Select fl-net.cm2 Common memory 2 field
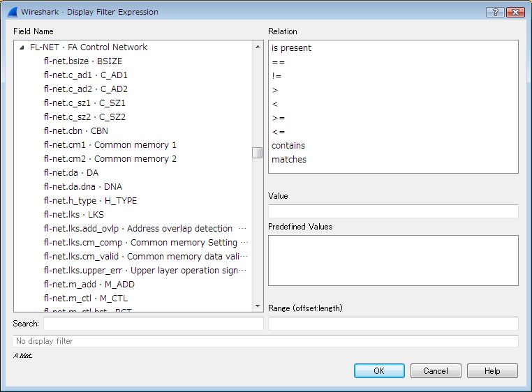The height and width of the screenshot is (392, 532). click(110, 159)
